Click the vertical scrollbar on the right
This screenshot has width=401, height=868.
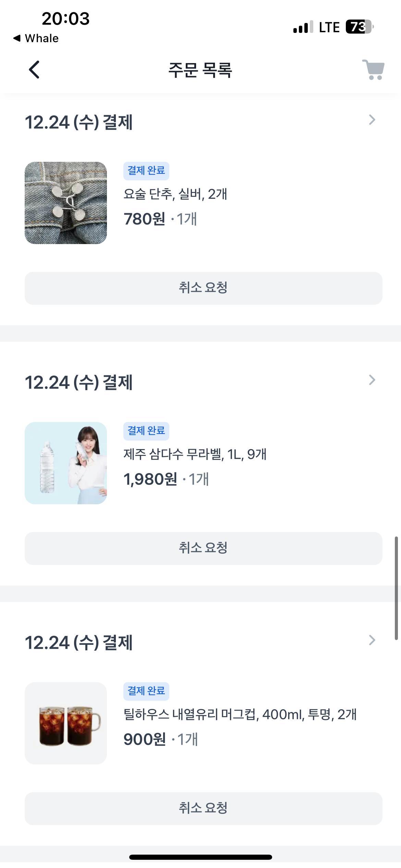[x=396, y=588]
